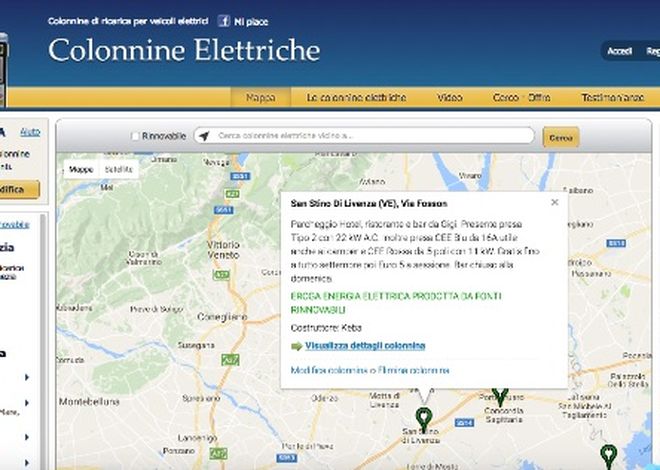Open the Facebook 'Mi piace' icon
This screenshot has width=660, height=470.
224,21
